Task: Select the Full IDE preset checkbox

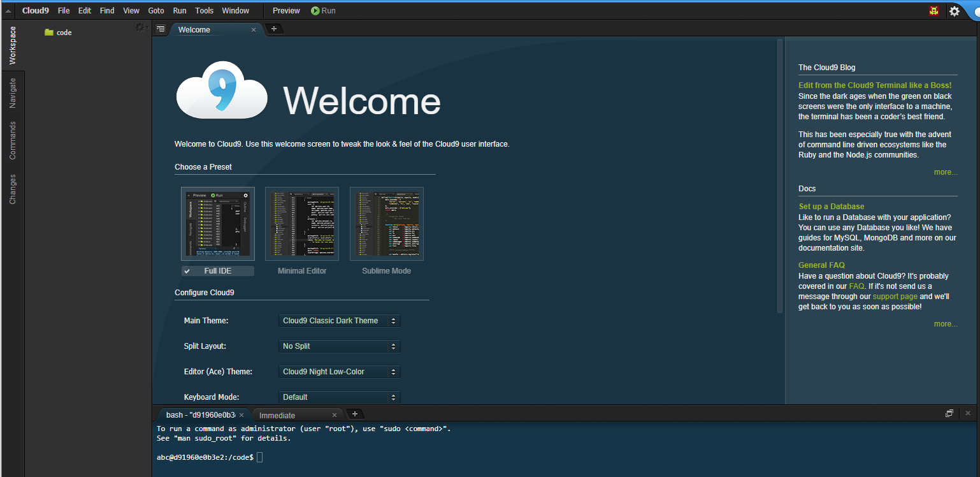Action: [x=187, y=271]
